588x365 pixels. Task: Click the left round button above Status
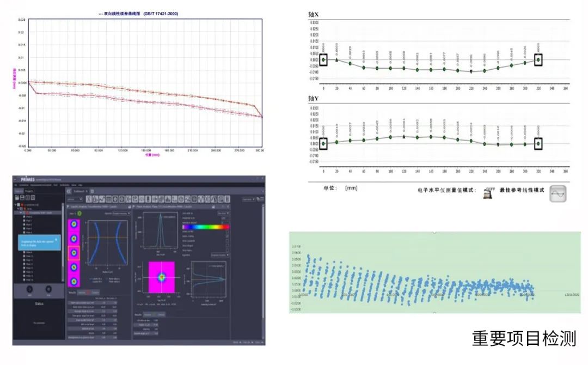tap(29, 289)
